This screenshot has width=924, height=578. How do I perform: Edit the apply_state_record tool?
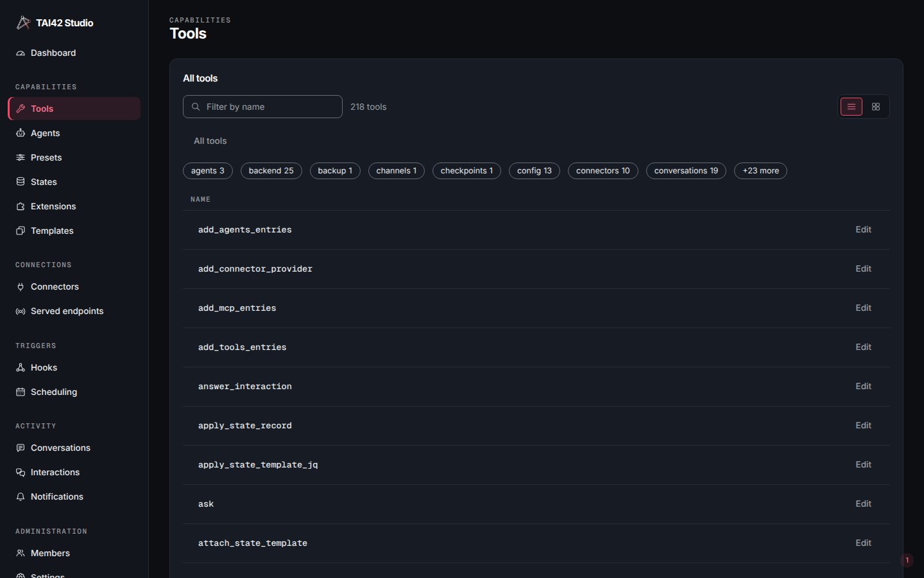click(x=863, y=426)
